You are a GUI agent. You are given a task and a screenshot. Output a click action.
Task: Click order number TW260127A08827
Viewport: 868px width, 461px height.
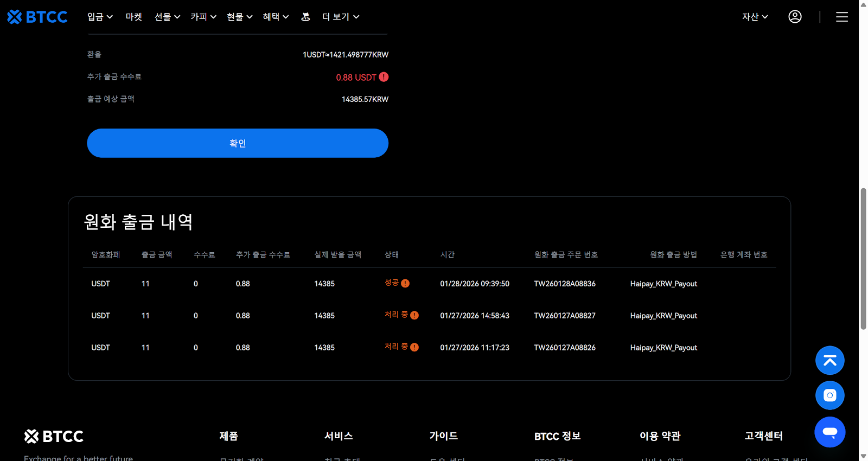(565, 316)
